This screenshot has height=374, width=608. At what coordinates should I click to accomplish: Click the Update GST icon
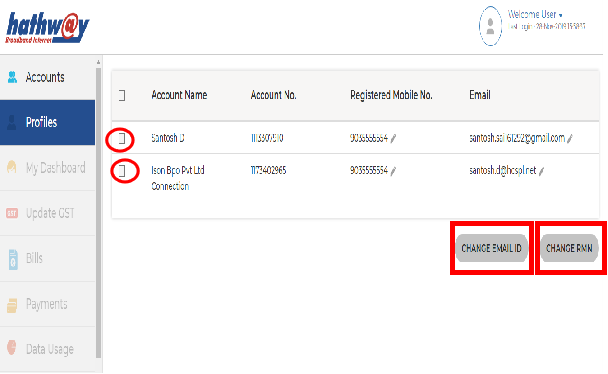tap(12, 213)
